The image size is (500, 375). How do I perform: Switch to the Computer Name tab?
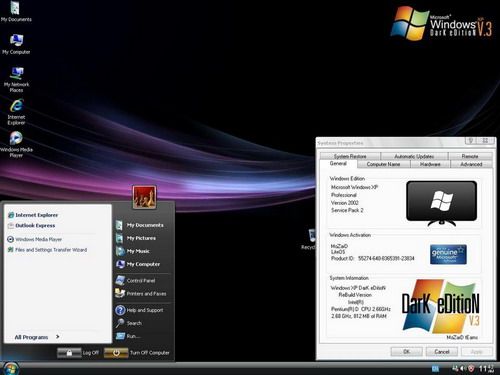click(383, 164)
